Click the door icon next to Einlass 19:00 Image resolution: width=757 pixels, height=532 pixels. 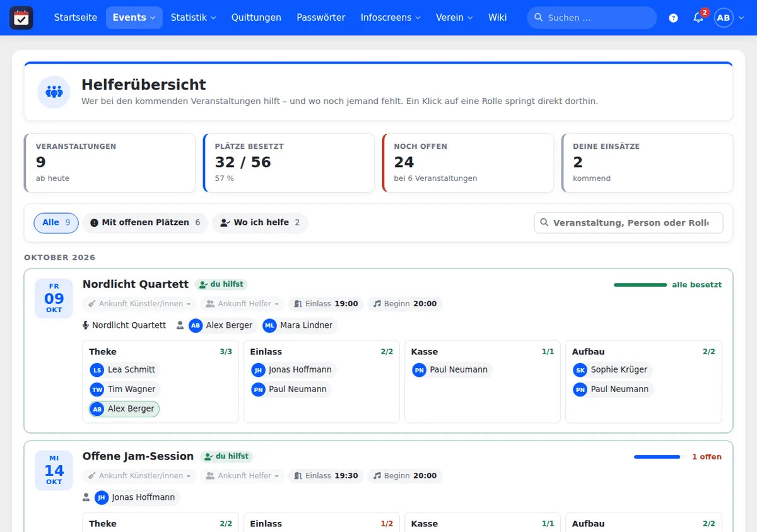click(x=298, y=304)
